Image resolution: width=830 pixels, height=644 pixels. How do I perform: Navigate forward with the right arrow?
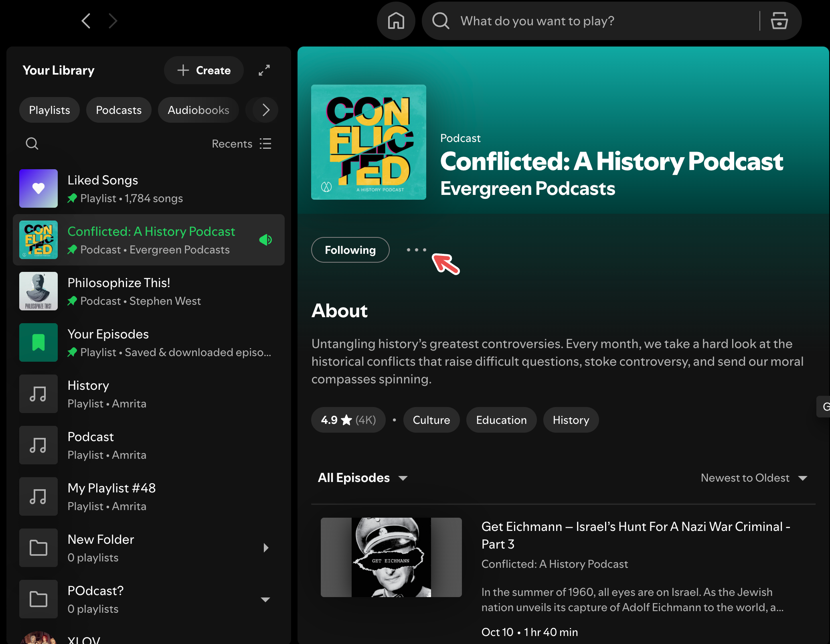(113, 21)
